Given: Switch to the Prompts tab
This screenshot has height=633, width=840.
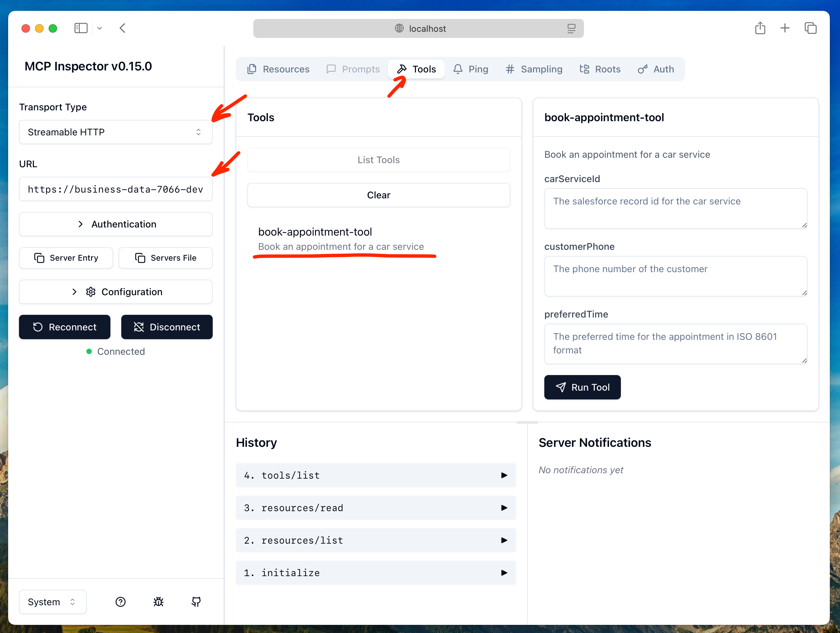Looking at the screenshot, I should pos(353,69).
